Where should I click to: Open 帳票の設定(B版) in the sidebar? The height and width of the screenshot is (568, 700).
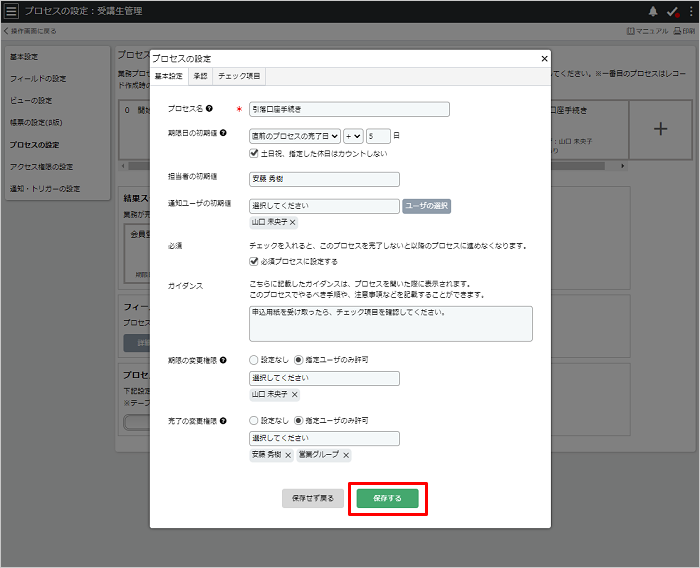[36, 122]
